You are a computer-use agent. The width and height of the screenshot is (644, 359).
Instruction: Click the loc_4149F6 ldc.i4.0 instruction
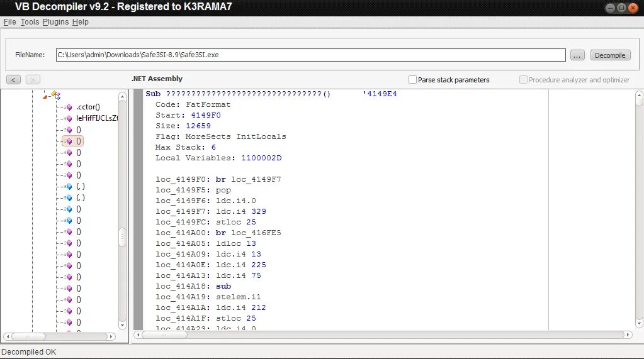pyautogui.click(x=206, y=201)
